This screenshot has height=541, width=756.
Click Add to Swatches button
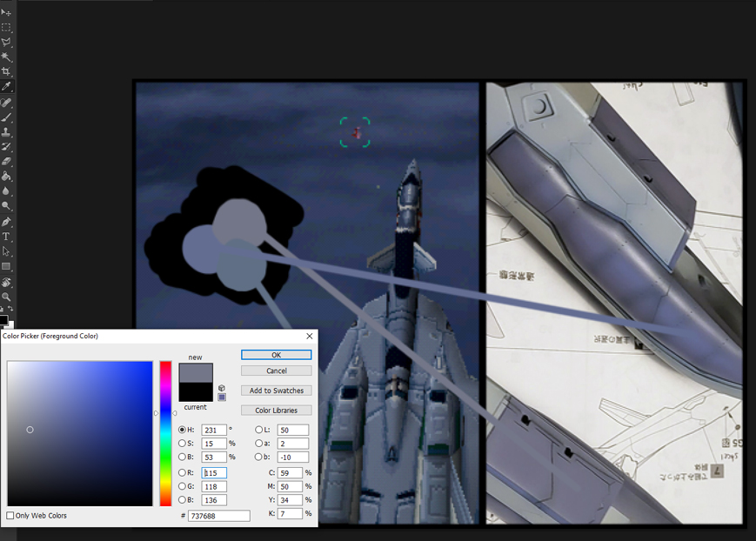[277, 391]
